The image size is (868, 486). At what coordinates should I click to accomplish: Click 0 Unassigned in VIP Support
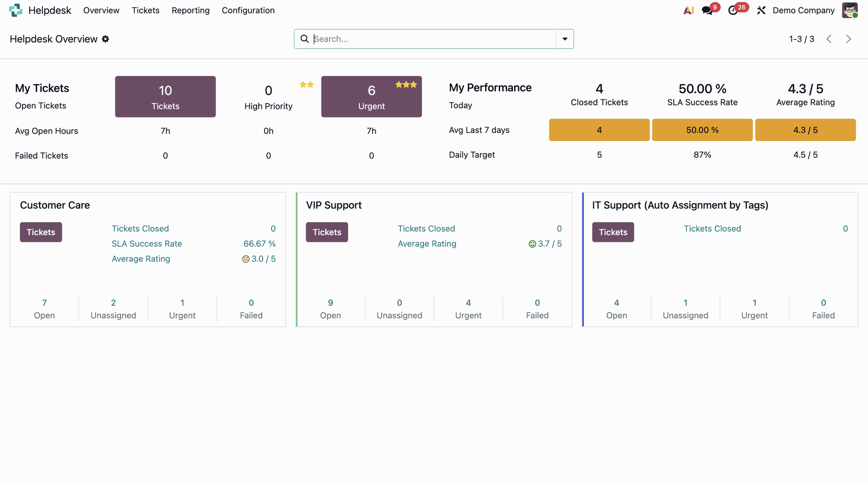pyautogui.click(x=400, y=309)
